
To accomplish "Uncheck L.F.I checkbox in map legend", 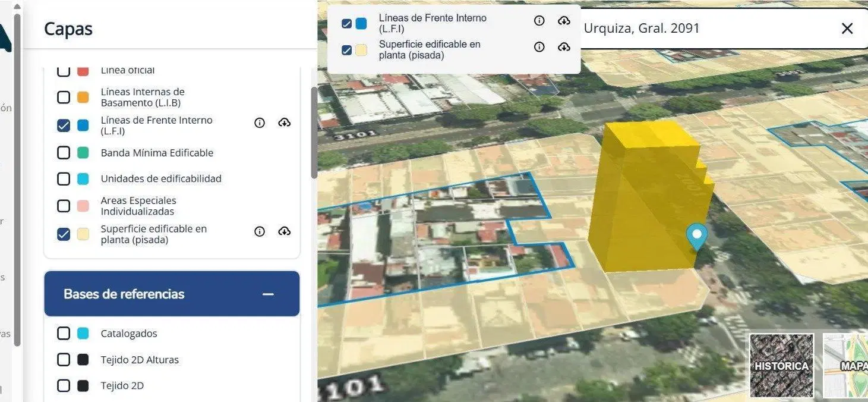I will pyautogui.click(x=347, y=24).
